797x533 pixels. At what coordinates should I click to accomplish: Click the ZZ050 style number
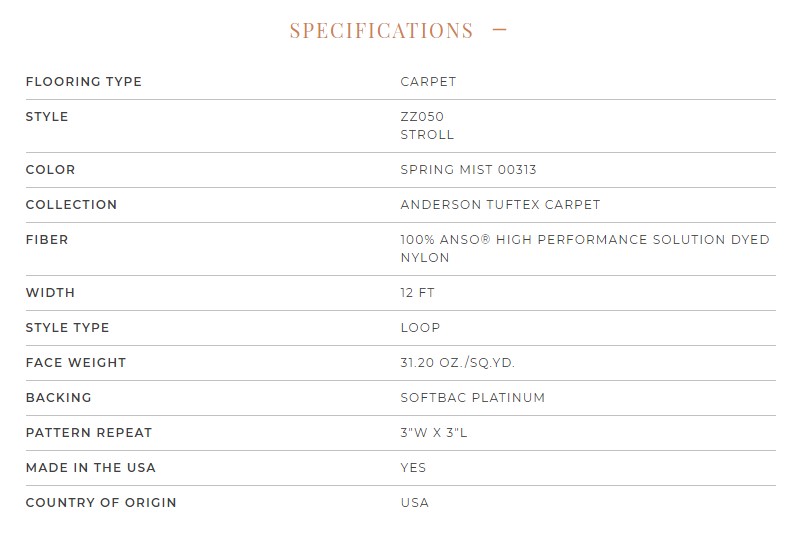pyautogui.click(x=422, y=117)
